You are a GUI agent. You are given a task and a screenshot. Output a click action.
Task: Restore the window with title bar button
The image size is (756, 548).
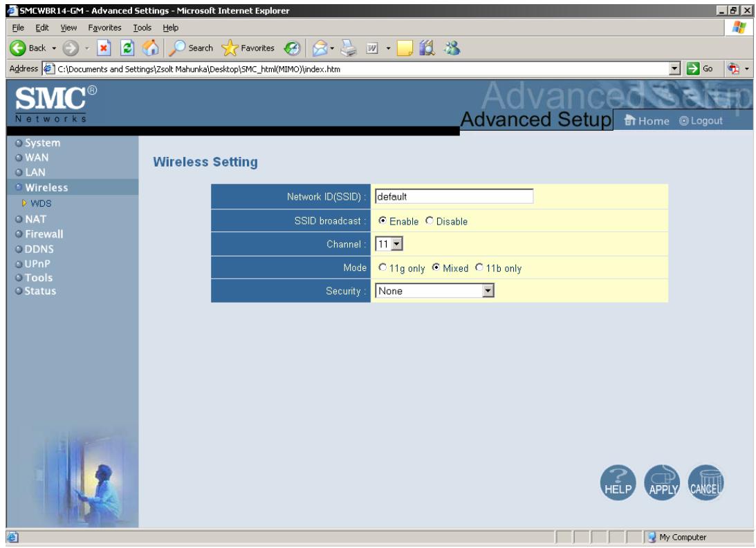pos(733,10)
